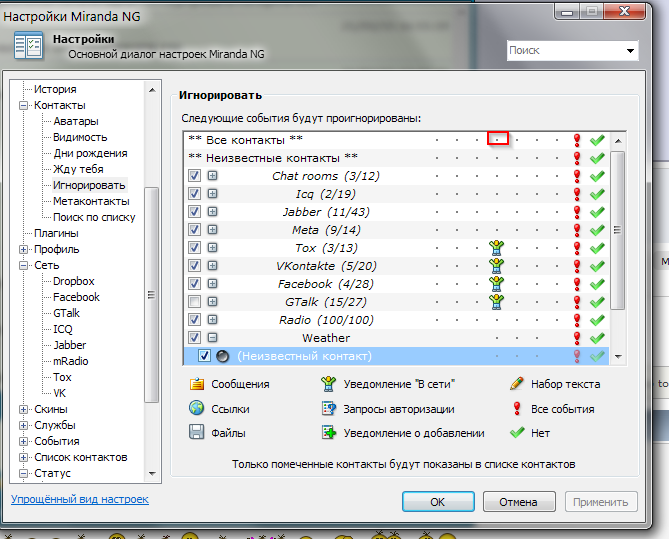
Task: Click the VKontakte (5/20) group name
Action: coord(326,266)
